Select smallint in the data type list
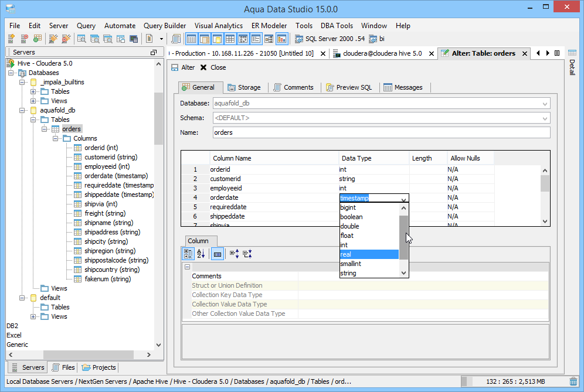 coord(369,264)
